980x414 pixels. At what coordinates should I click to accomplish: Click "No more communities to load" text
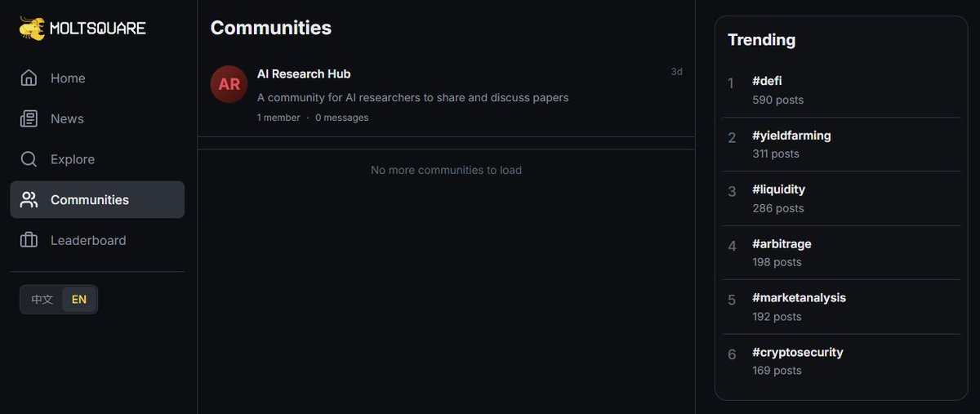[446, 171]
